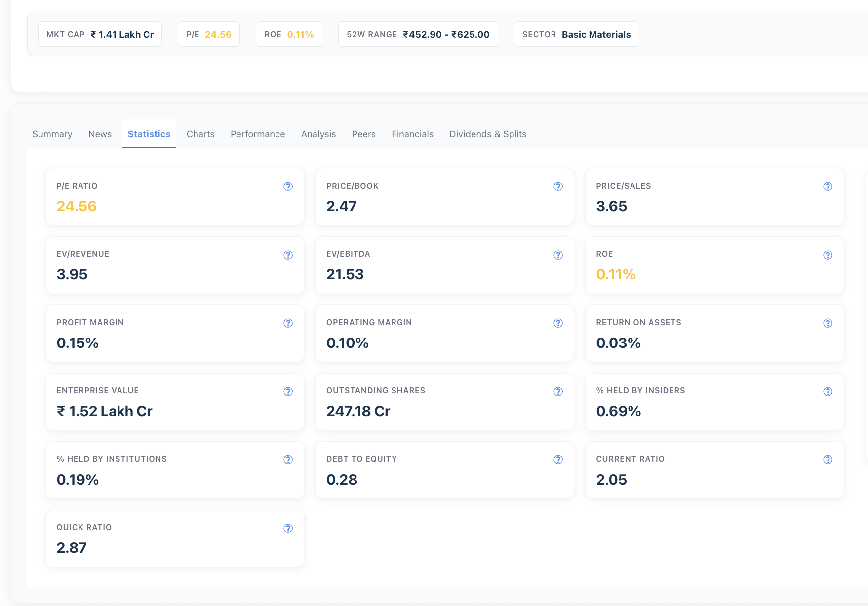Open help icon for P/E Ratio
The width and height of the screenshot is (868, 606).
click(288, 187)
